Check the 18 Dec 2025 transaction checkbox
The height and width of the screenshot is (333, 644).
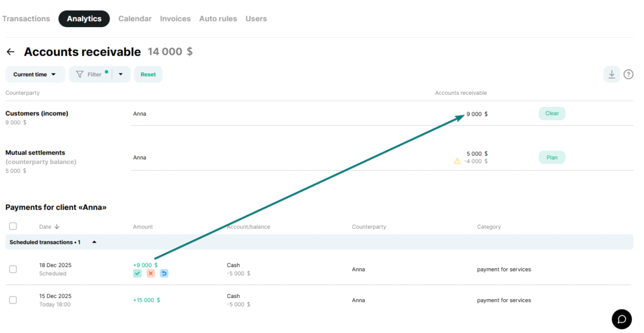13,269
